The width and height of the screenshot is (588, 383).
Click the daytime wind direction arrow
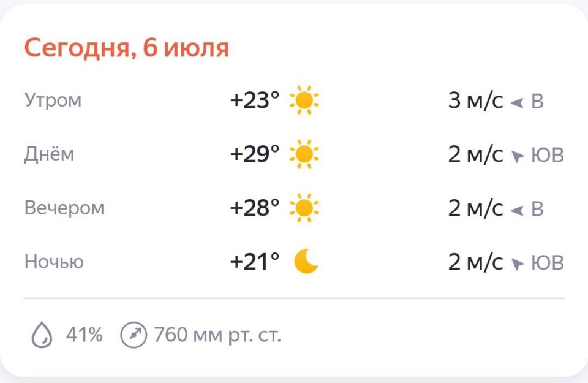click(x=518, y=157)
